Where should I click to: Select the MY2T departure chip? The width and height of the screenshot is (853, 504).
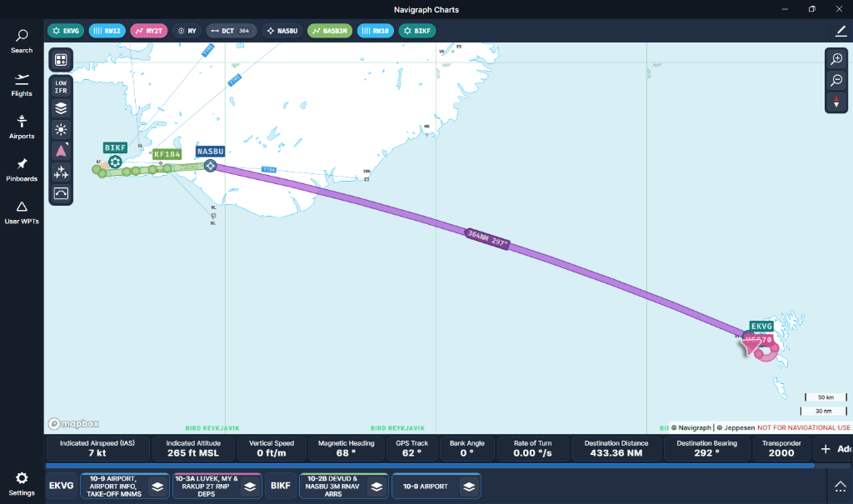148,31
